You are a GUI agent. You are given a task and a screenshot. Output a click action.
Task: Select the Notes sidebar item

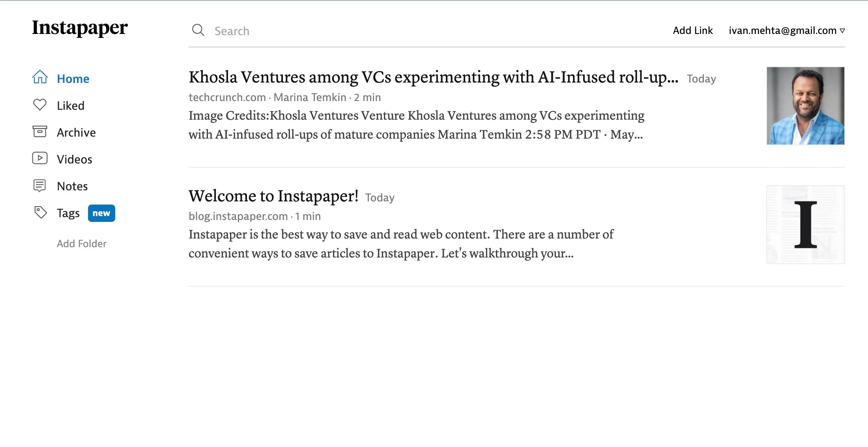[72, 186]
